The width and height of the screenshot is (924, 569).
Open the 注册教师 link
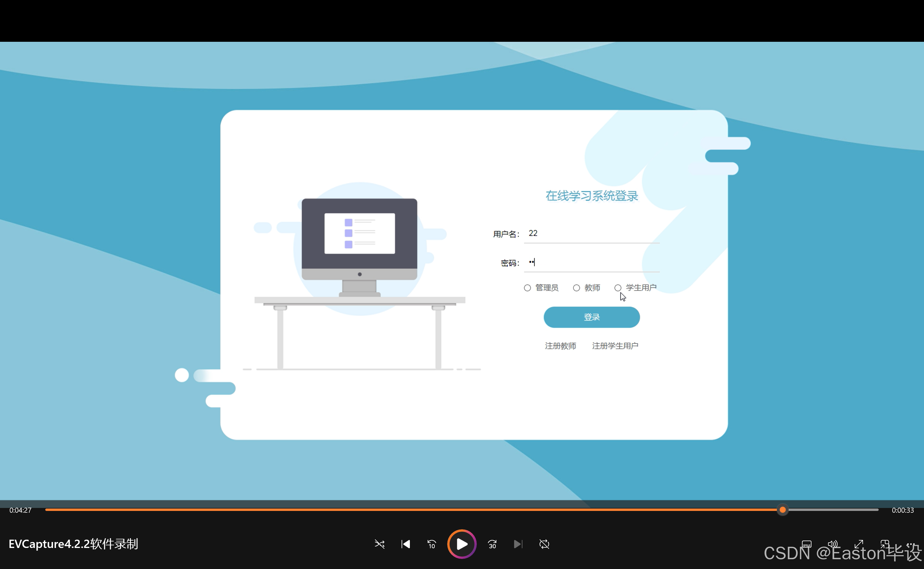560,346
